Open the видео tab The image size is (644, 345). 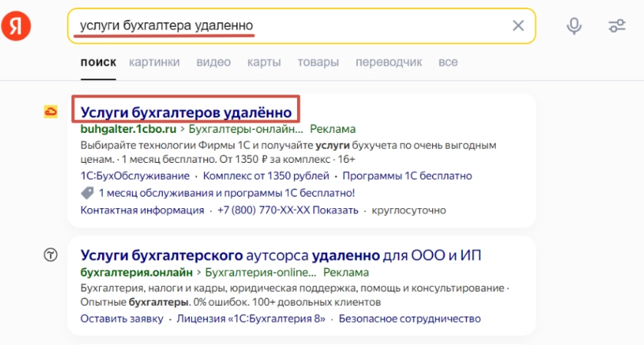[213, 61]
